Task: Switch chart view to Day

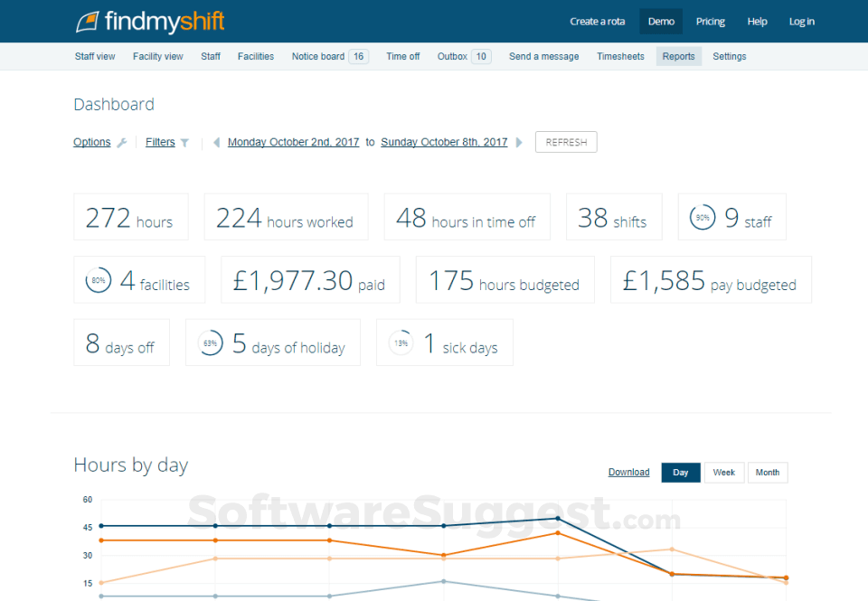Action: [x=680, y=472]
